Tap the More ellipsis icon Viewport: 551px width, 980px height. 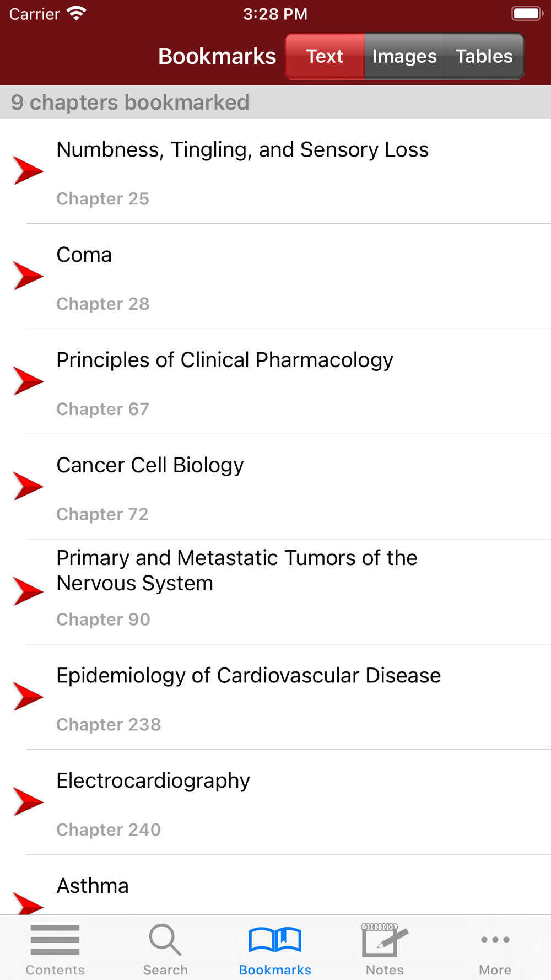click(x=495, y=940)
